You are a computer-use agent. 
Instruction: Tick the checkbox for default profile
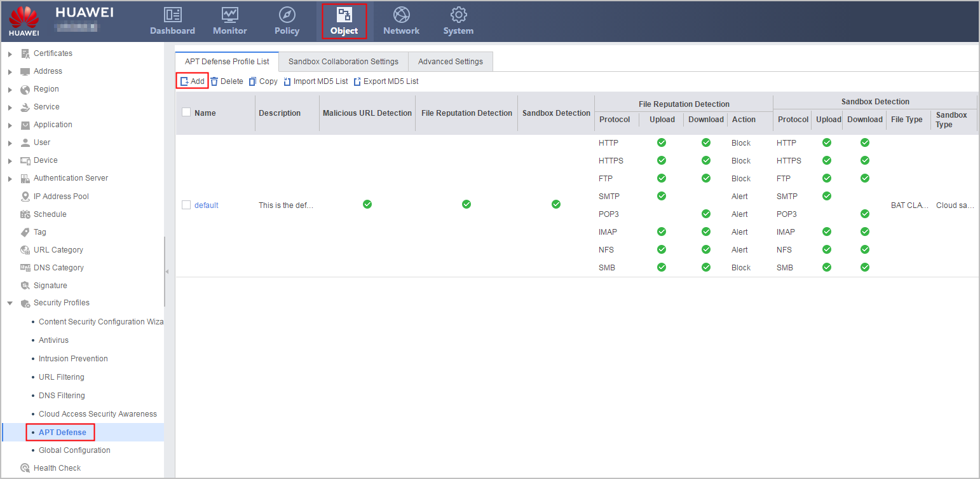(186, 205)
